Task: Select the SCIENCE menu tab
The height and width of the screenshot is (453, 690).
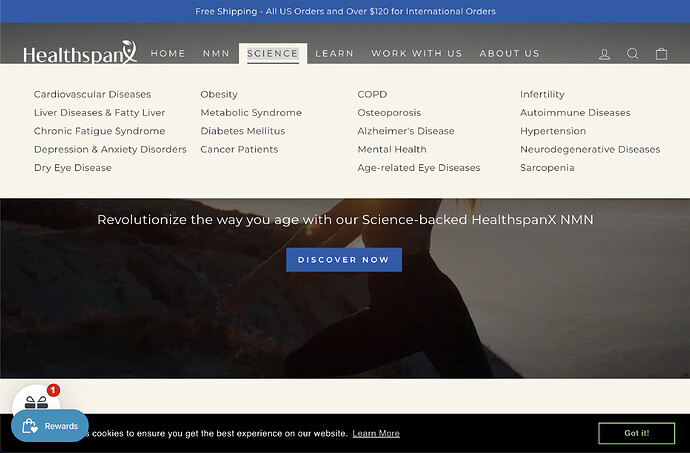Action: [273, 53]
